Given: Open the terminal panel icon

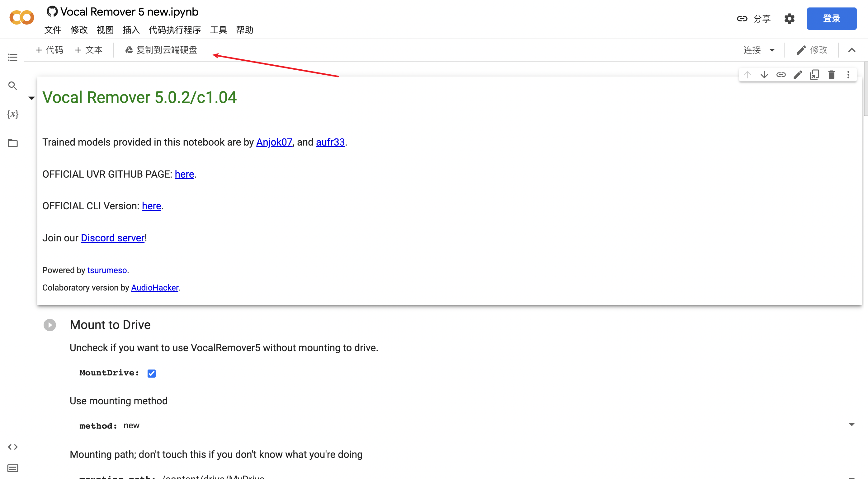Looking at the screenshot, I should click(12, 468).
